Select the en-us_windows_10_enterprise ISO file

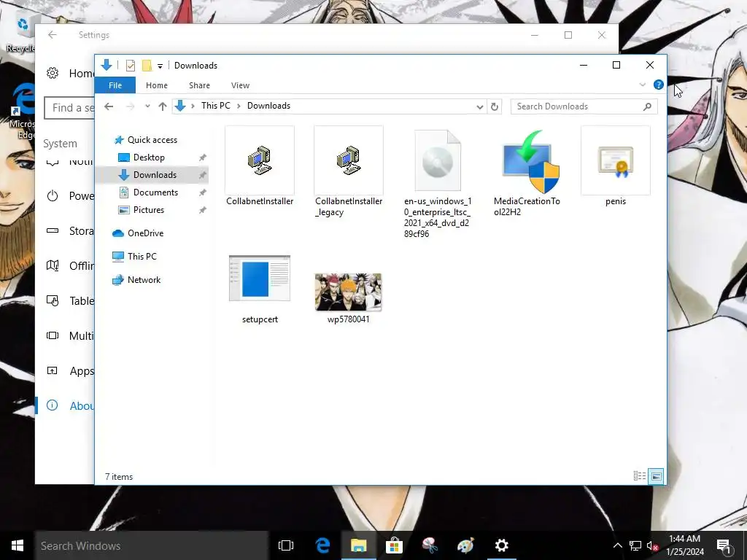438,183
